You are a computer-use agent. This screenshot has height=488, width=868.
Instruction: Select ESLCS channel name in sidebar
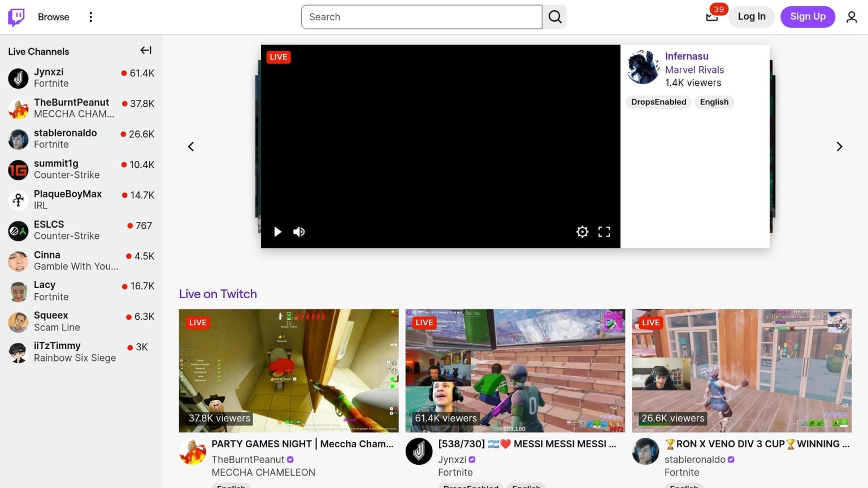pos(49,224)
